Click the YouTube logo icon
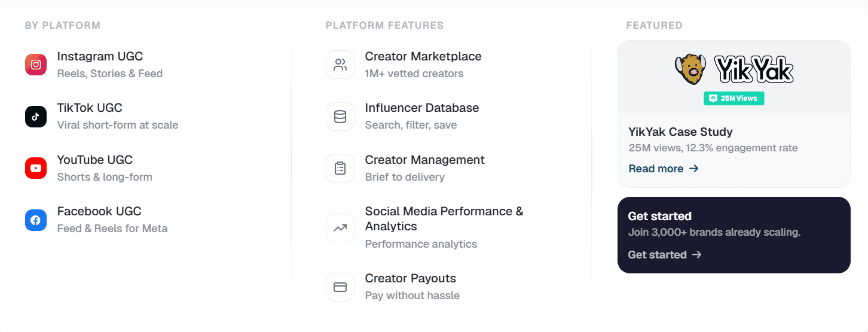 (x=36, y=168)
